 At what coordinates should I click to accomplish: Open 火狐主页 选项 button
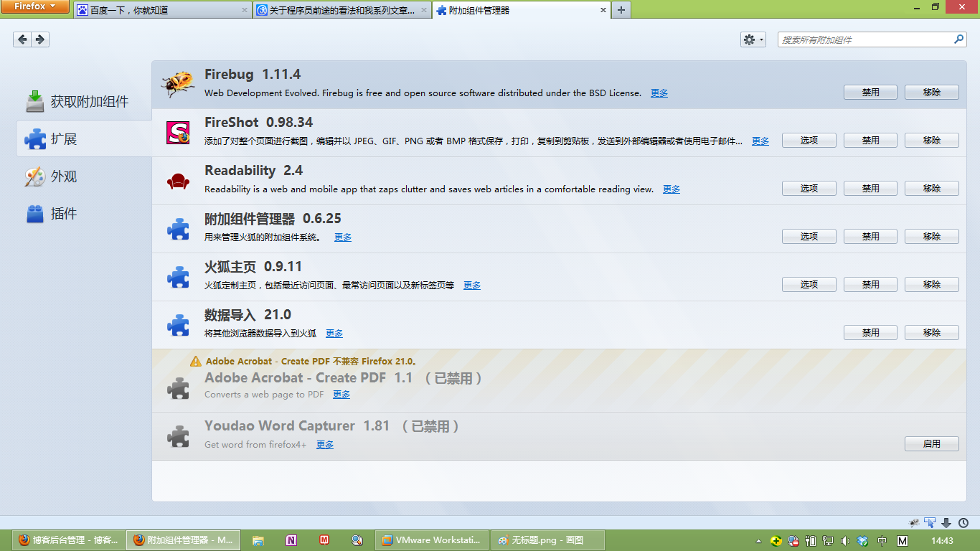(x=809, y=285)
